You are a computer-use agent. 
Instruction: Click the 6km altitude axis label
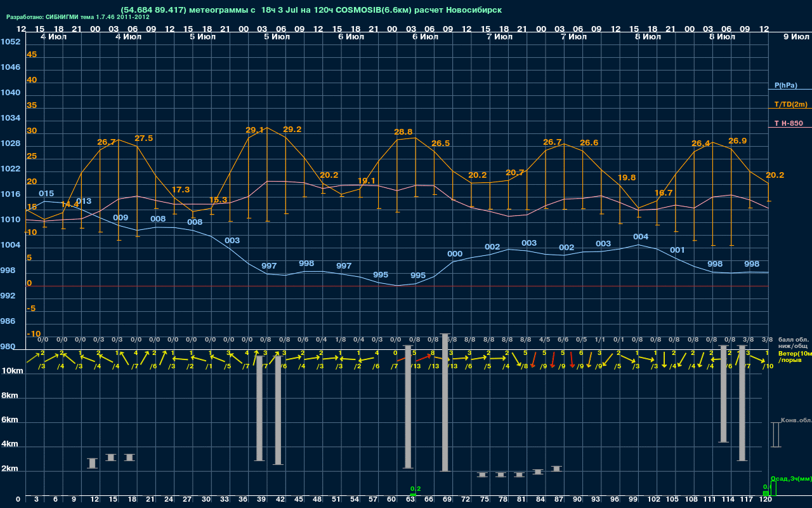pyautogui.click(x=10, y=420)
